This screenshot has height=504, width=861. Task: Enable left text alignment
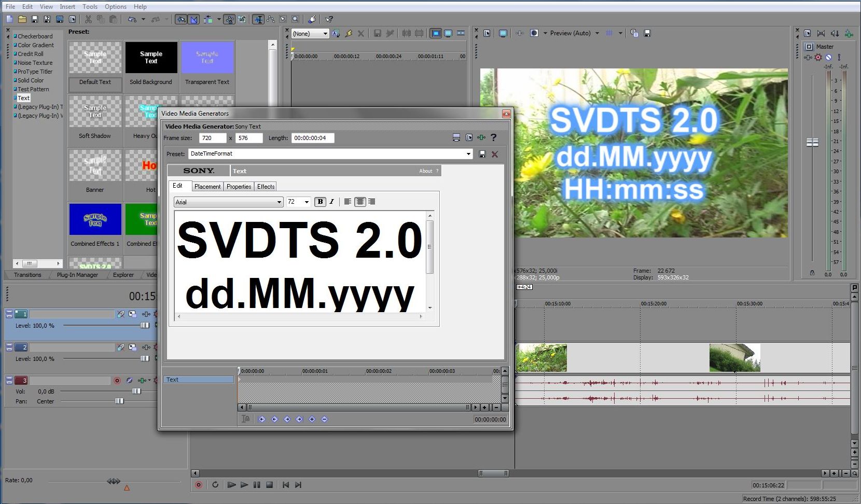coord(348,202)
